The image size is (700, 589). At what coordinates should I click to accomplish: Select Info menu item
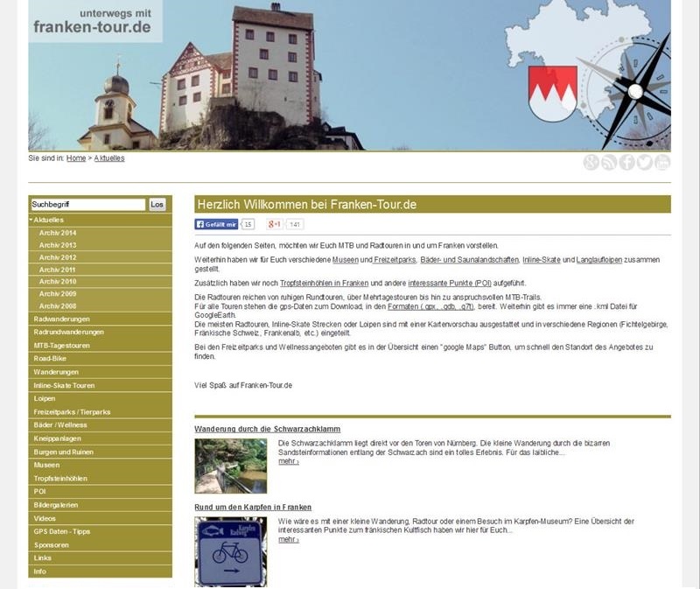point(100,571)
